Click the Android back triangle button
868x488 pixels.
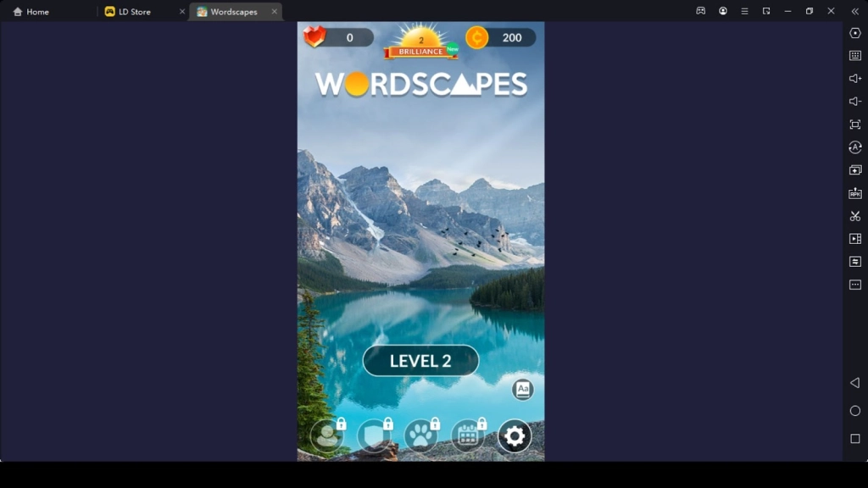coord(855,383)
